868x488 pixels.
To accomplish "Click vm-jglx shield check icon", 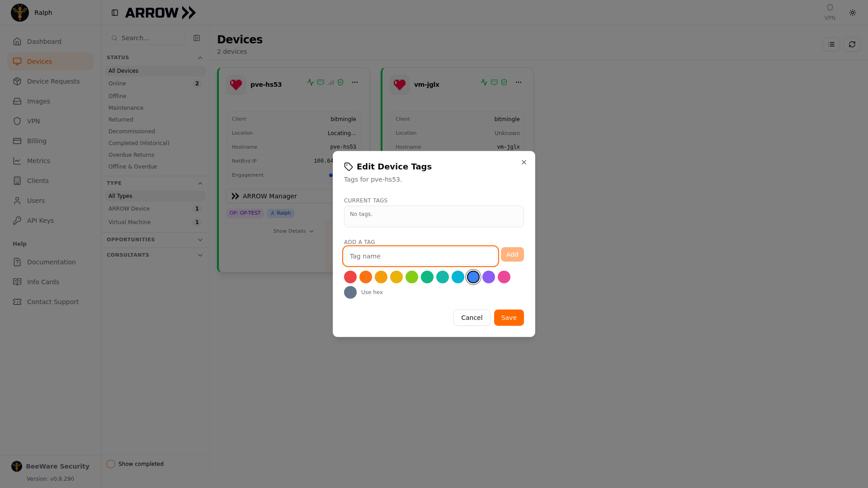I will tap(504, 82).
